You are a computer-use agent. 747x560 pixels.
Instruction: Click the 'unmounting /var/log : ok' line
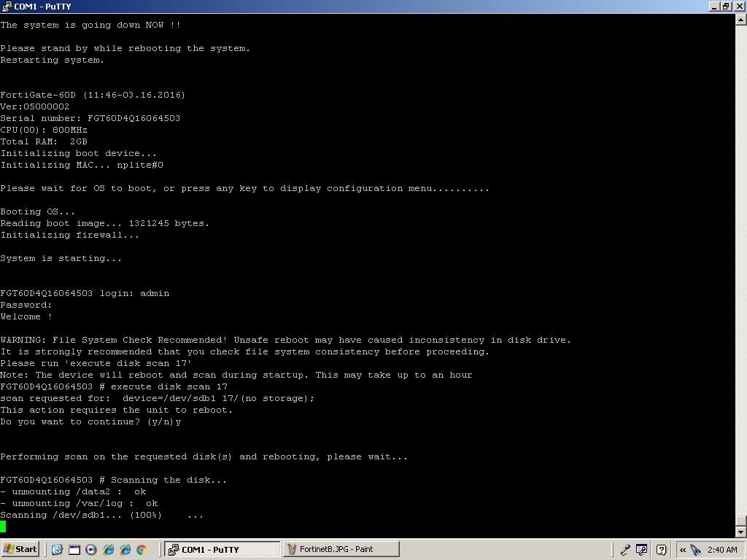coord(79,503)
